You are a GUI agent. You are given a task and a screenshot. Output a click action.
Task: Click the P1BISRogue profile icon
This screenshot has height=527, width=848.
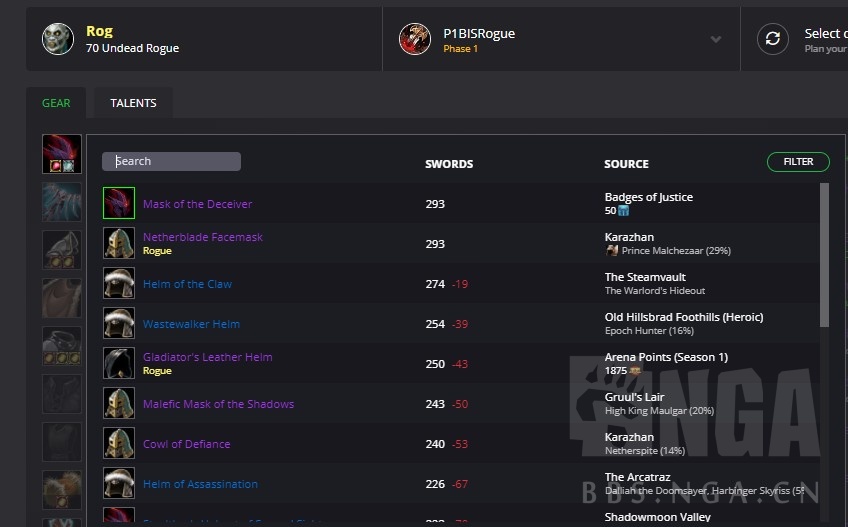[415, 39]
